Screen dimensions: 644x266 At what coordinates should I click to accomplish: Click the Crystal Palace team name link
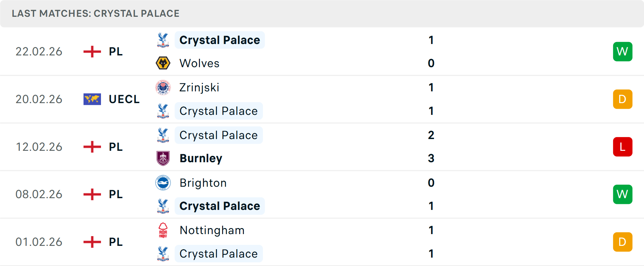coord(220,40)
